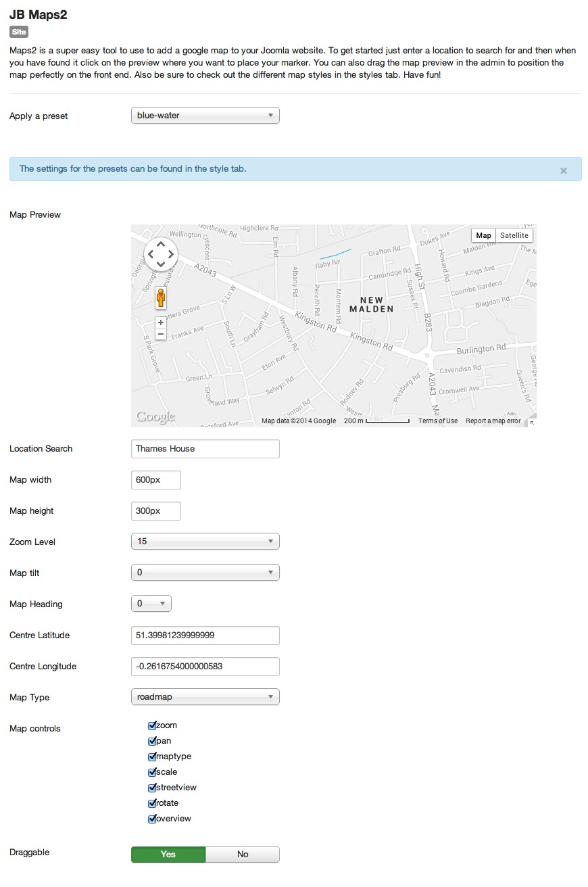Click the B283 road label

(x=426, y=321)
